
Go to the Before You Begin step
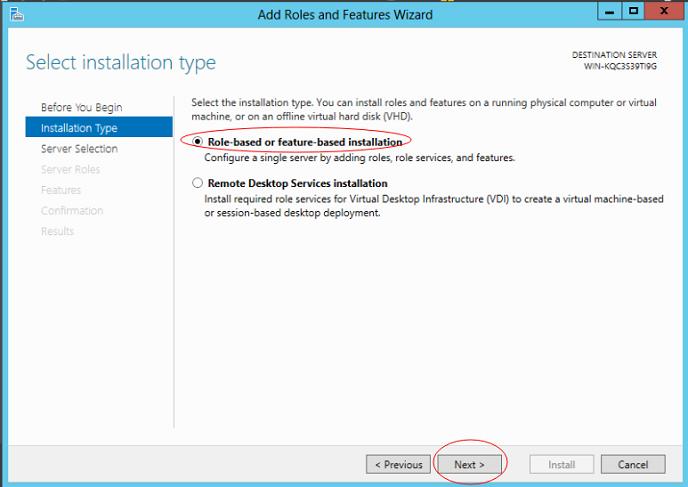[81, 107]
